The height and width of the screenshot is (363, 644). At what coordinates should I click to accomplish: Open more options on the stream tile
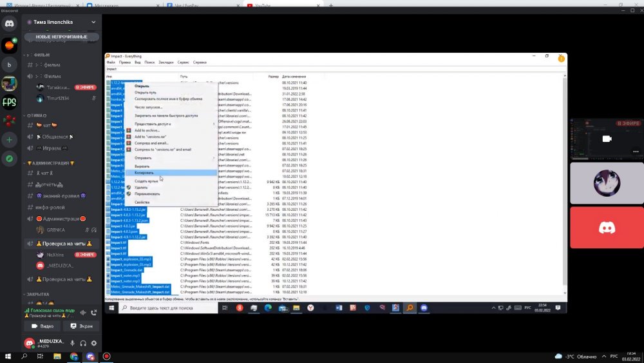point(636,152)
